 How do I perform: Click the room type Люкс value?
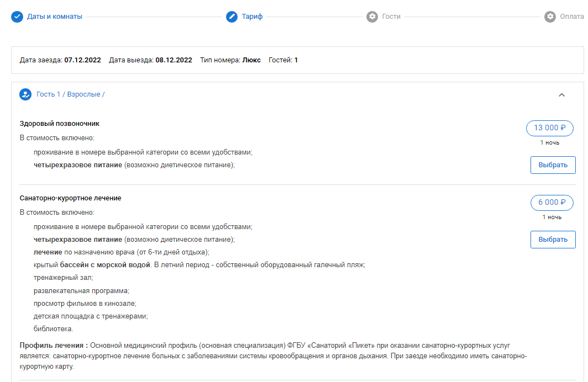(x=251, y=60)
